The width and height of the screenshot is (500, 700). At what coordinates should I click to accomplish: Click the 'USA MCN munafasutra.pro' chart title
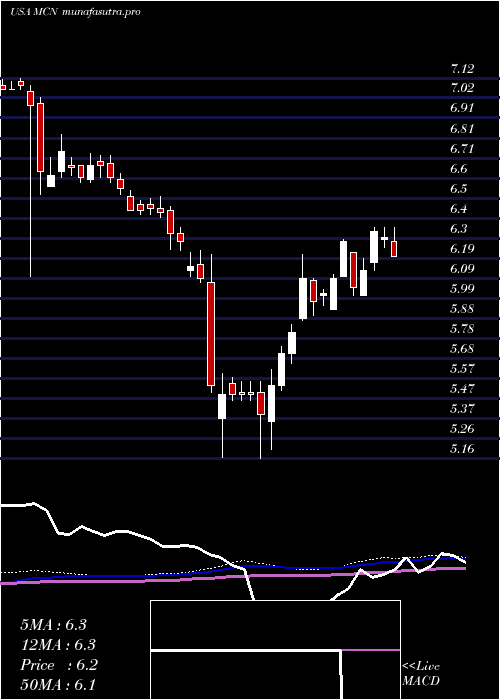[75, 12]
